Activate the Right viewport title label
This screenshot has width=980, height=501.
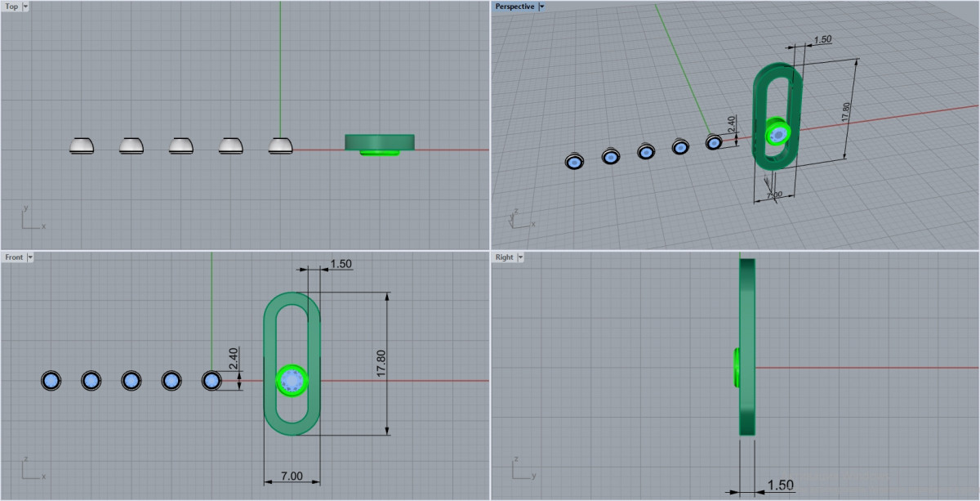point(504,257)
